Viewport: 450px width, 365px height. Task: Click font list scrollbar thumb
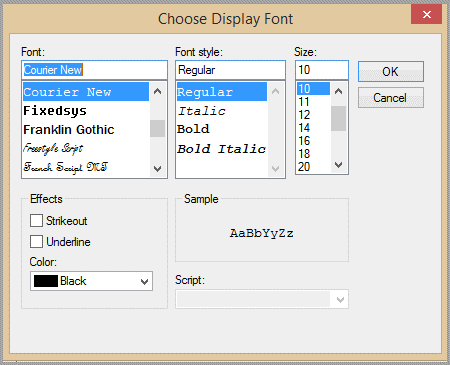pyautogui.click(x=158, y=128)
